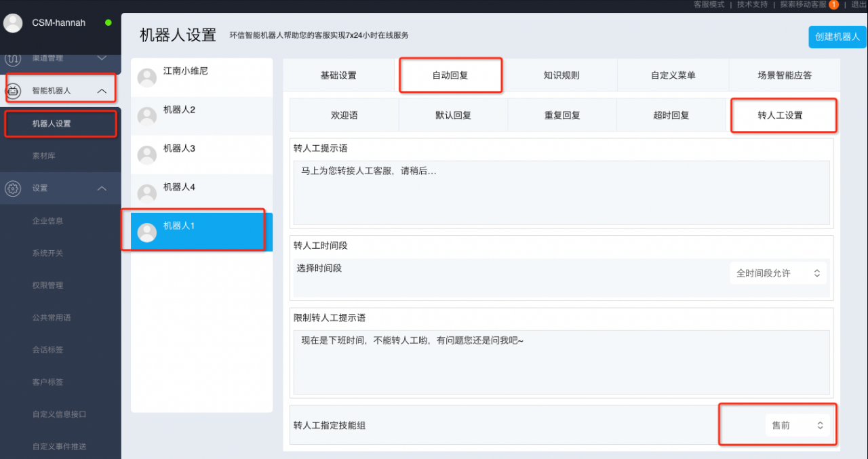Viewport: 868px width, 459px height.
Task: Click the 渠道管理 channel icon in sidebar
Action: point(13,59)
